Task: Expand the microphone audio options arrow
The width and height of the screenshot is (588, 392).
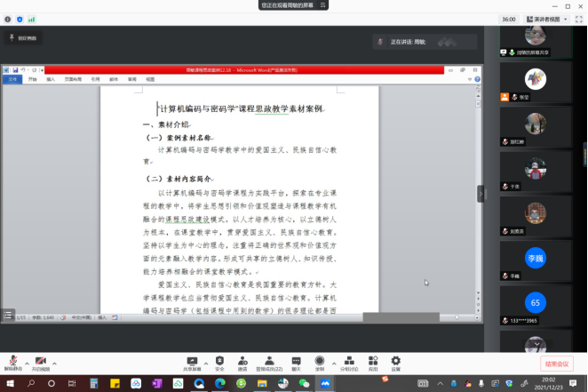Action: coord(25,364)
